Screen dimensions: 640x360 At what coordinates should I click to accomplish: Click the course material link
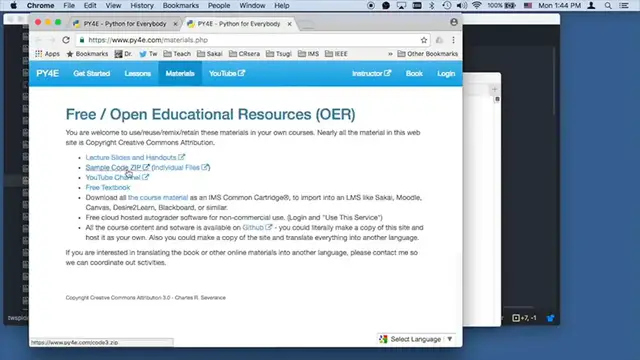click(158, 198)
